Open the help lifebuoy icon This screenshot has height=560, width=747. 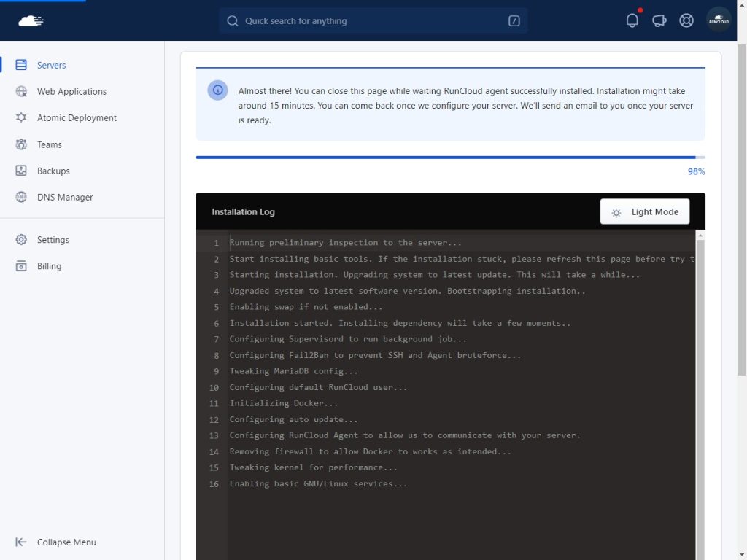pos(686,20)
